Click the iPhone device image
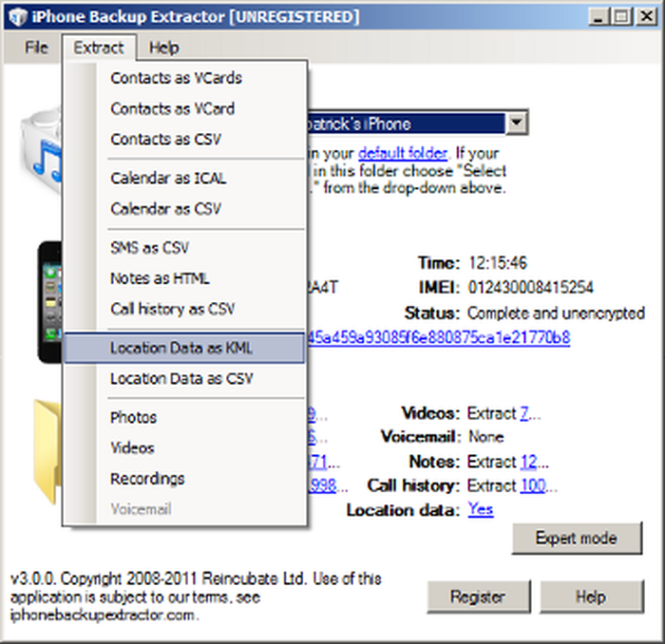 pos(50,302)
